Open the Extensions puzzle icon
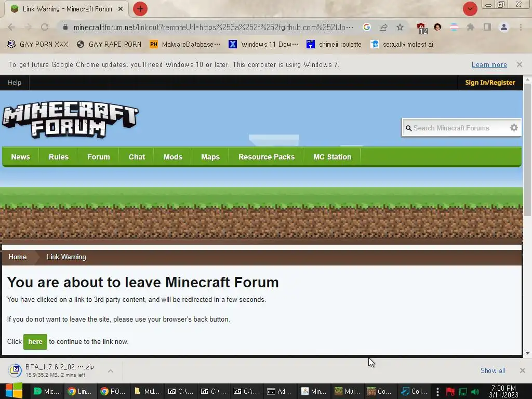The image size is (532, 399). click(x=470, y=27)
